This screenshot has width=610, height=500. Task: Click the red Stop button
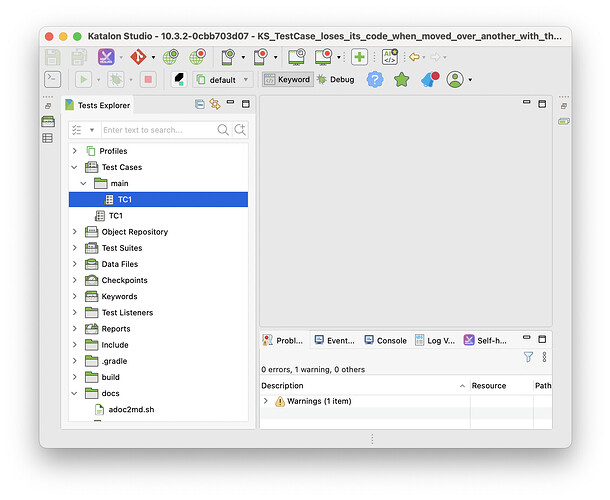[x=148, y=80]
